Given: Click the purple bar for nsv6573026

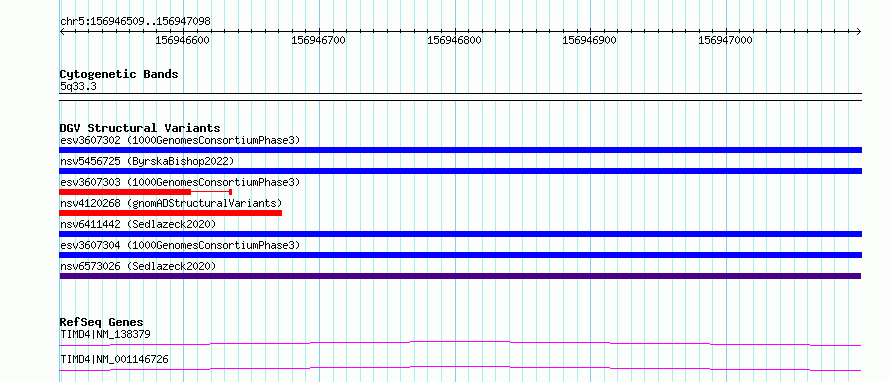Looking at the screenshot, I should tap(460, 276).
